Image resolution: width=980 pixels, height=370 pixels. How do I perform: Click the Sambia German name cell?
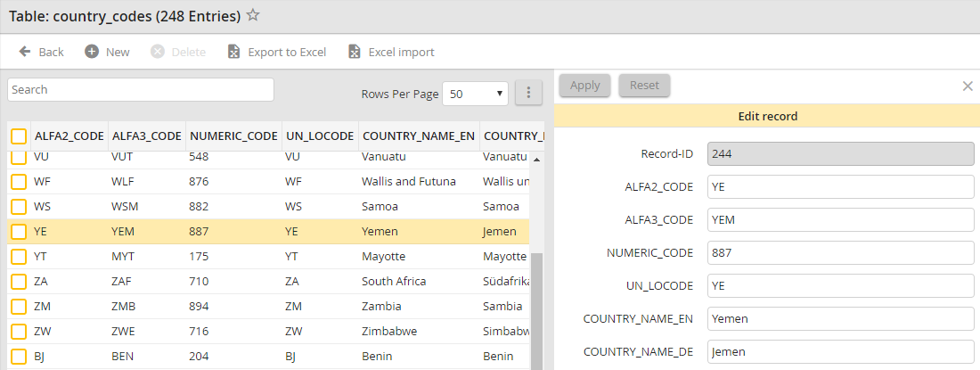point(502,307)
